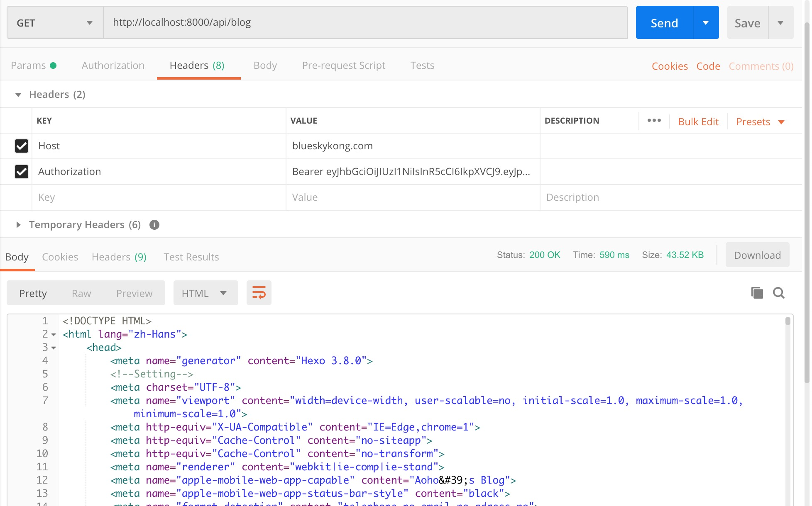Switch to the Raw response view
This screenshot has height=506, width=812.
[81, 293]
